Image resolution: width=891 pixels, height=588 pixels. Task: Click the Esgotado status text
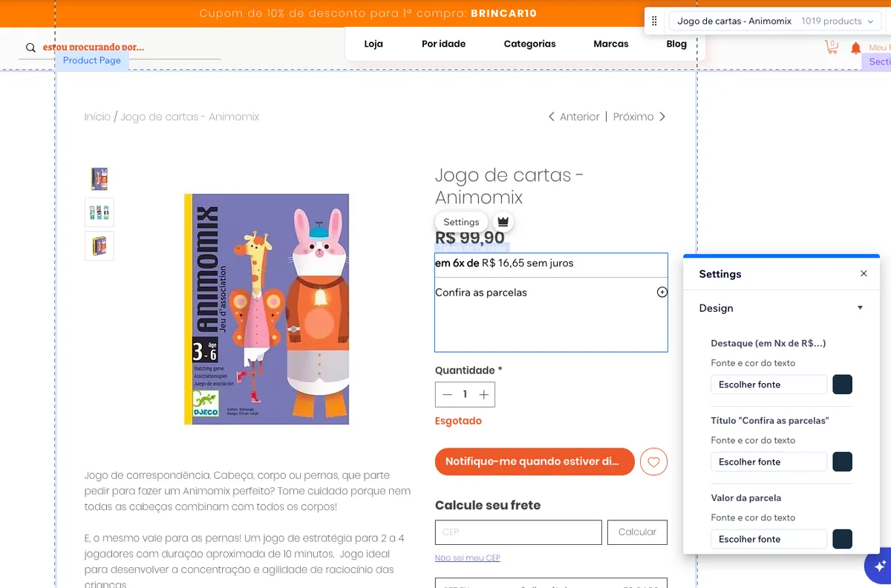click(458, 421)
